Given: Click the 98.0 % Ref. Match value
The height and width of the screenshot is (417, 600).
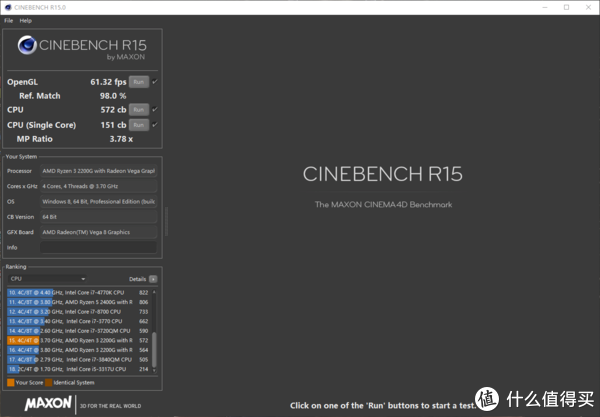Looking at the screenshot, I should (113, 96).
